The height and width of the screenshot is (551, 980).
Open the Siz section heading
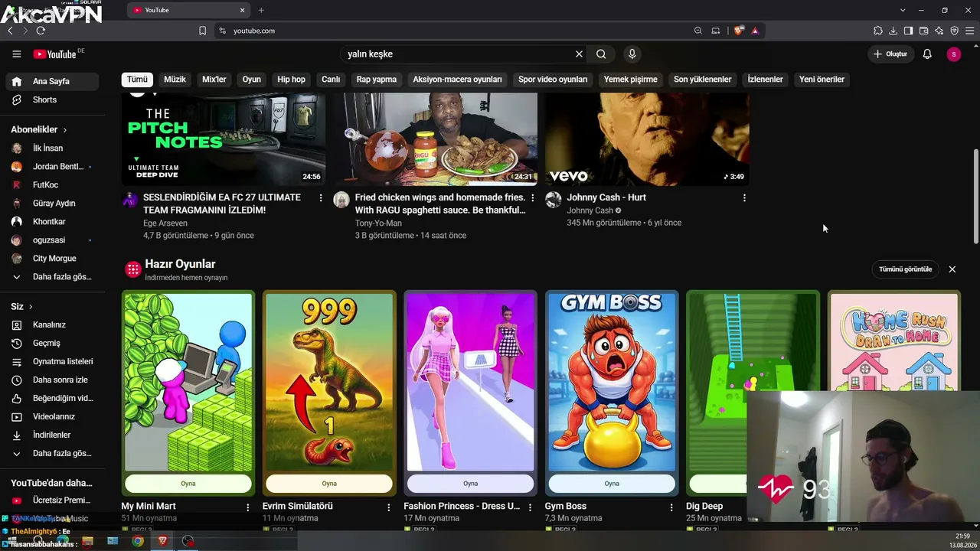(x=22, y=306)
